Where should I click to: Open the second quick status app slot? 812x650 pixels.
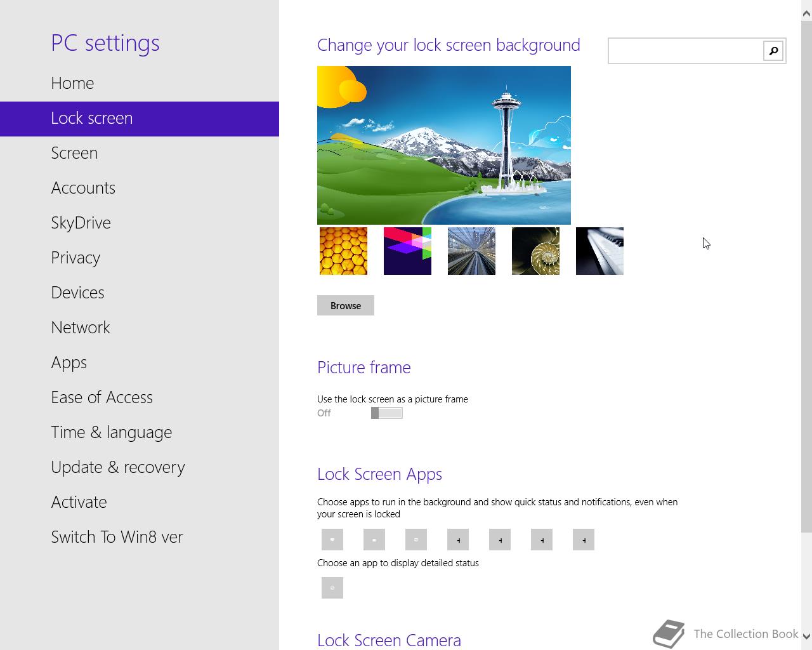(x=374, y=540)
